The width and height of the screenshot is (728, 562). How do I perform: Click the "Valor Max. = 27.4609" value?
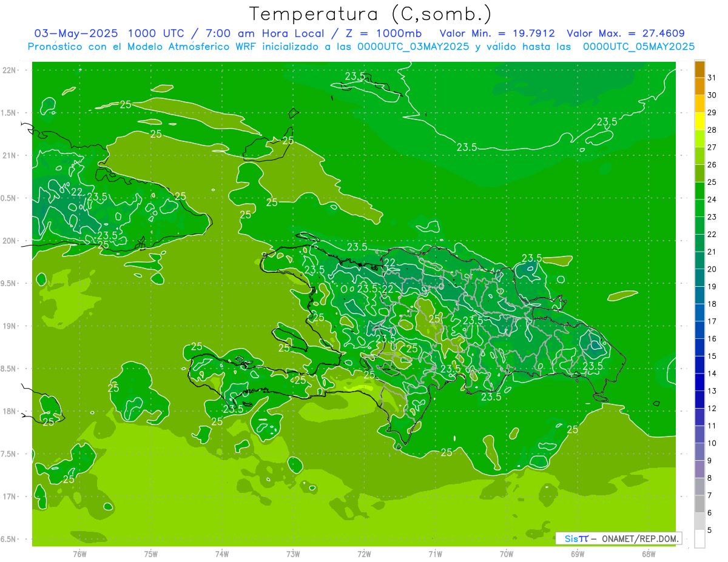pyautogui.click(x=626, y=33)
